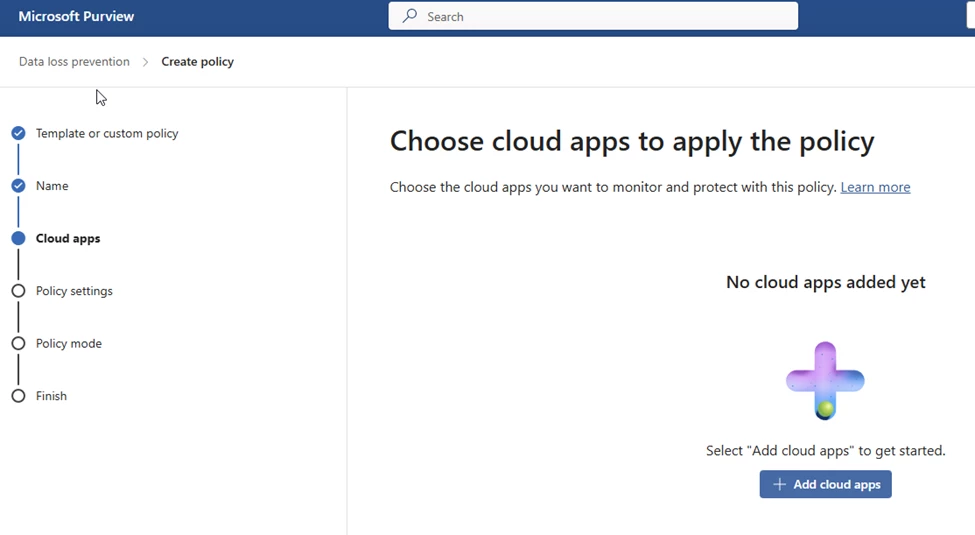The height and width of the screenshot is (535, 975).
Task: Click the search magnifier icon
Action: 409,16
